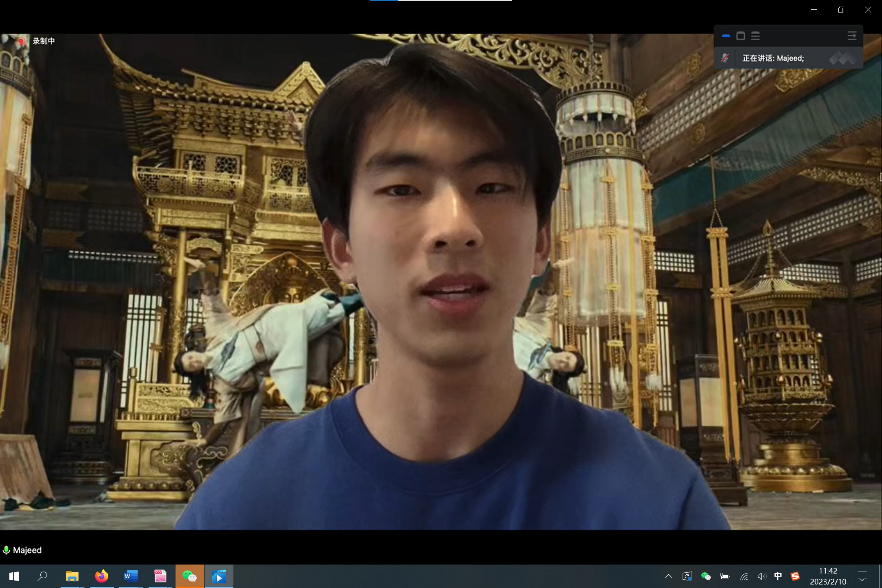Open File Explorer from the taskbar
Viewport: 882px width, 588px height.
72,576
